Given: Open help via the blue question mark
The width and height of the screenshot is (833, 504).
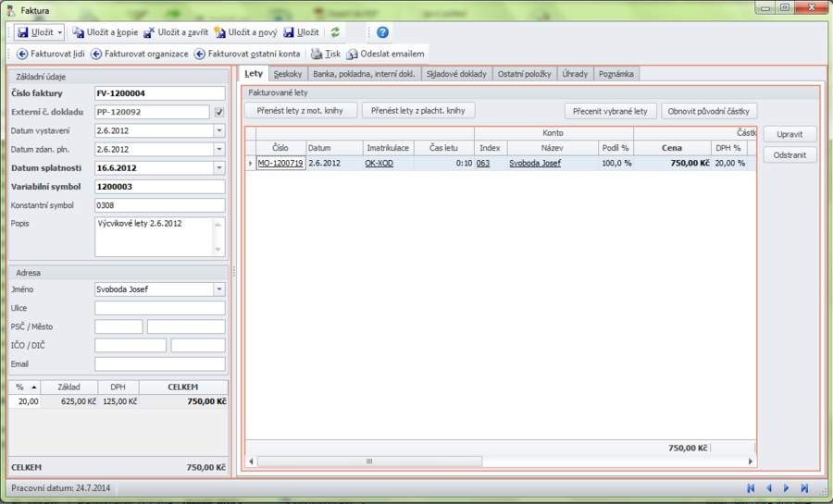Looking at the screenshot, I should [382, 32].
